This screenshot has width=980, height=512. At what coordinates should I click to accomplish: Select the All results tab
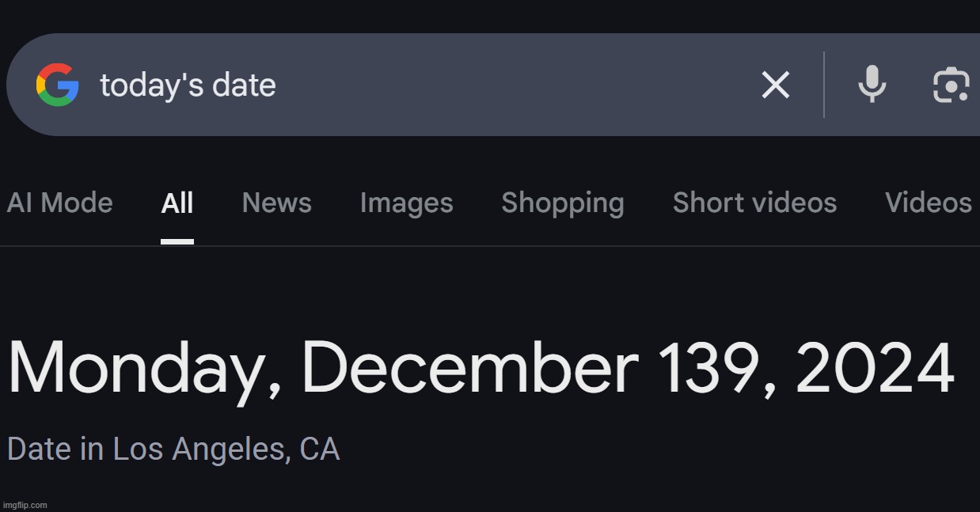177,203
